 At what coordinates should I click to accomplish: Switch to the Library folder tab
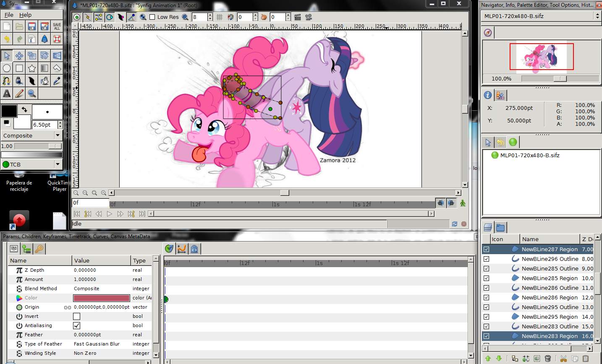pyautogui.click(x=500, y=228)
